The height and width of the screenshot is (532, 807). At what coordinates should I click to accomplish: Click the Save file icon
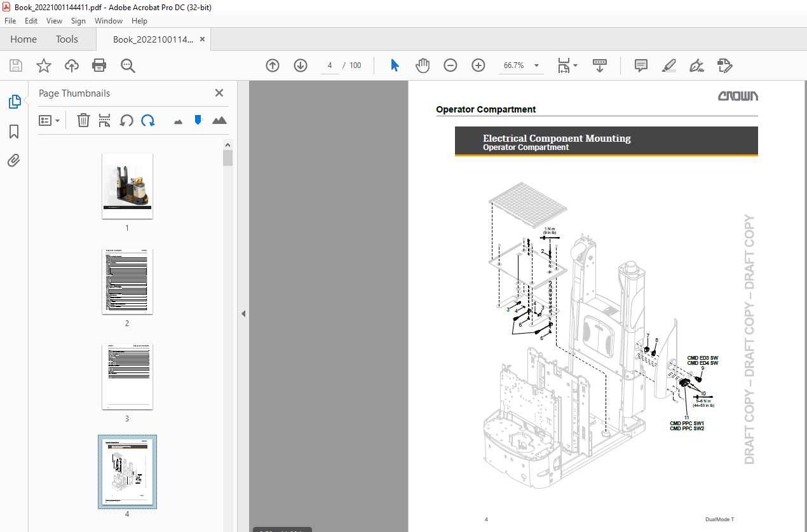point(16,65)
